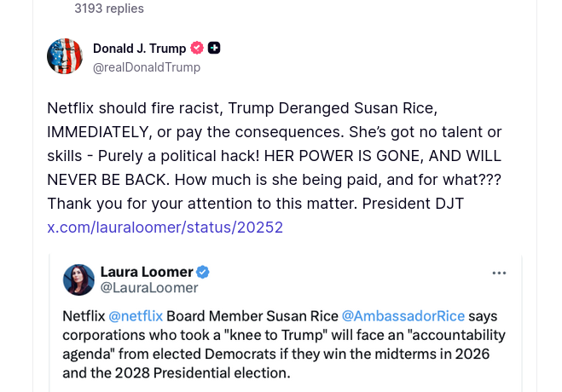This screenshot has width=562, height=392.
Task: Click the black plus badge after the verified badge
Action: coord(214,48)
